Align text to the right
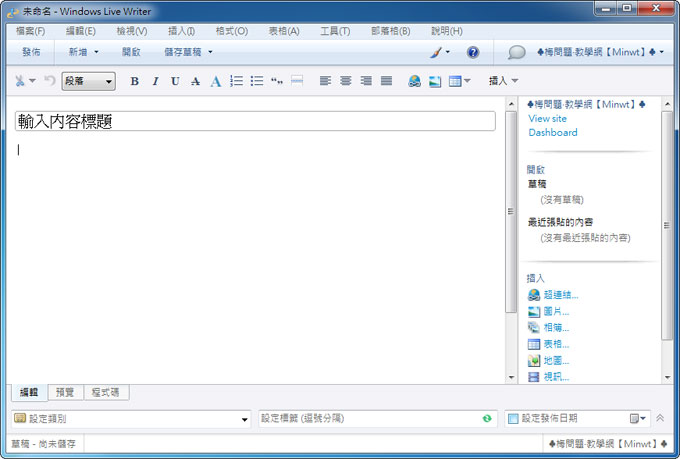 pos(366,81)
